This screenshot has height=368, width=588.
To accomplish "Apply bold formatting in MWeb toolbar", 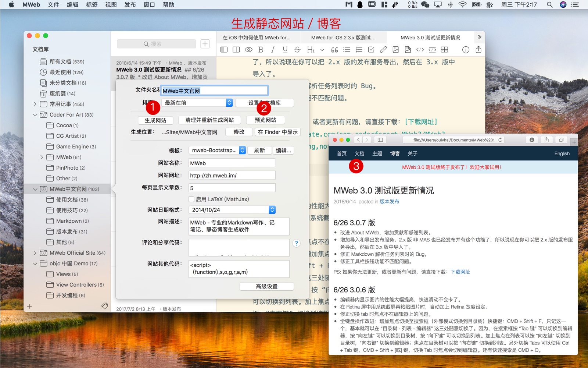I will tap(261, 50).
